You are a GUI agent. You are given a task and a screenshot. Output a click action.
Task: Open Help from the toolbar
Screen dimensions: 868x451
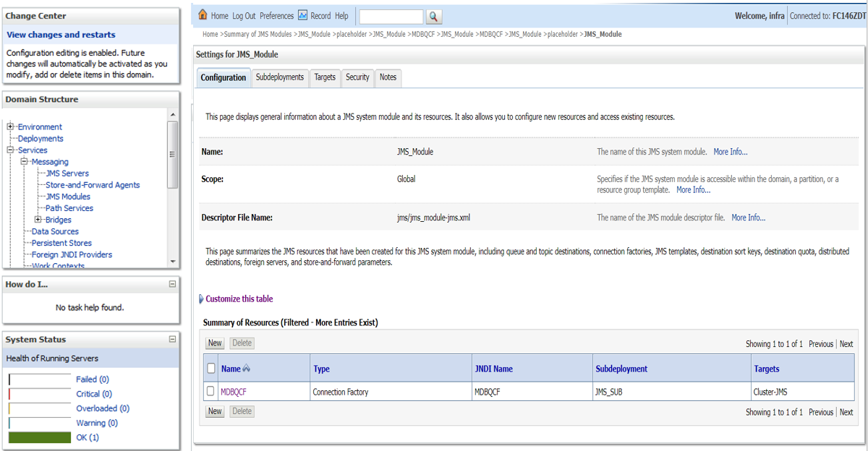(341, 16)
